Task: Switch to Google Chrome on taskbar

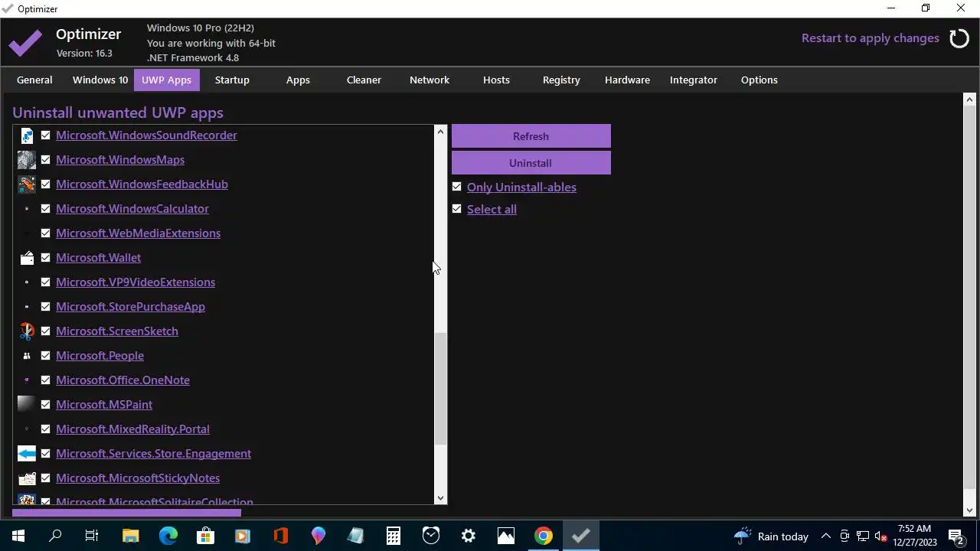Action: (543, 536)
